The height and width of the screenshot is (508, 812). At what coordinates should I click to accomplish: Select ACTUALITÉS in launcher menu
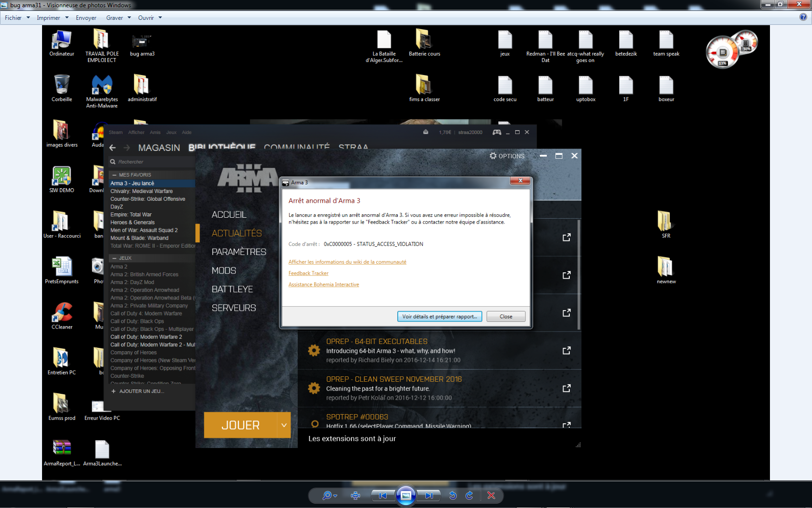[x=237, y=233]
